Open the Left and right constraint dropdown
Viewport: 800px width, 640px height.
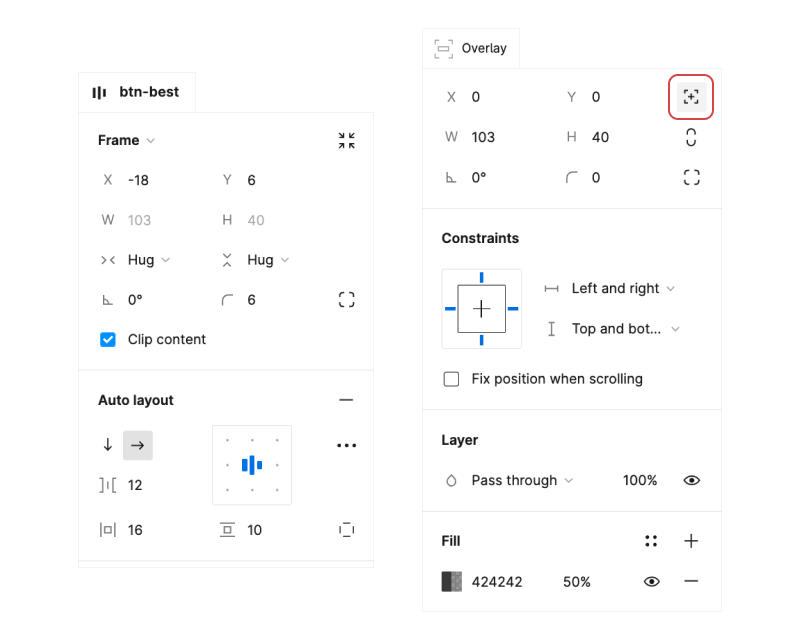622,289
